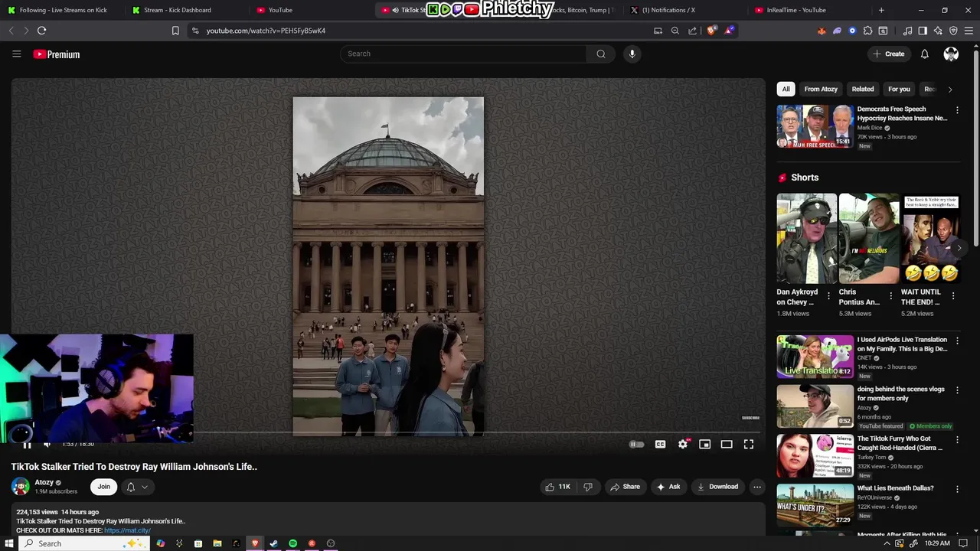Open Spotify from the taskbar
This screenshot has width=980, height=551.
292,543
